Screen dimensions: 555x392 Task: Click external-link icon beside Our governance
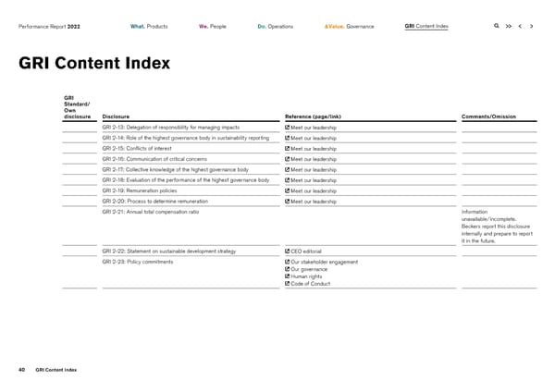[287, 269]
